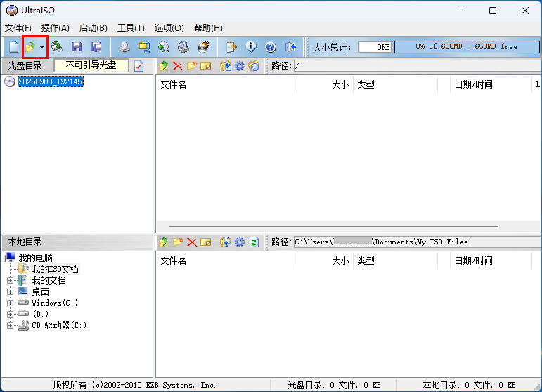Viewport: 542px width, 392px height.
Task: Open the 文件(F) menu
Action: coord(18,27)
